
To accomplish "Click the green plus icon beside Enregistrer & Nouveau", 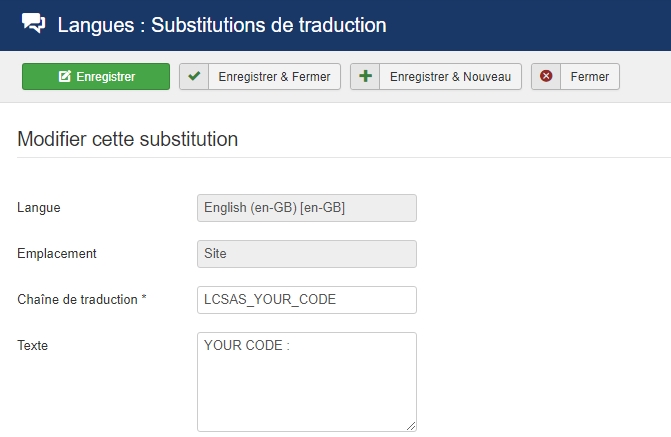I will (365, 77).
